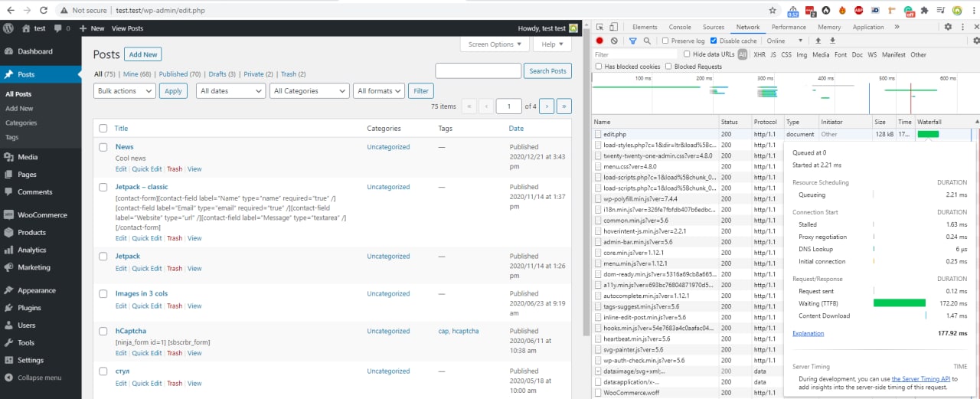Switch to the Console tab
This screenshot has height=399, width=980.
coord(680,27)
